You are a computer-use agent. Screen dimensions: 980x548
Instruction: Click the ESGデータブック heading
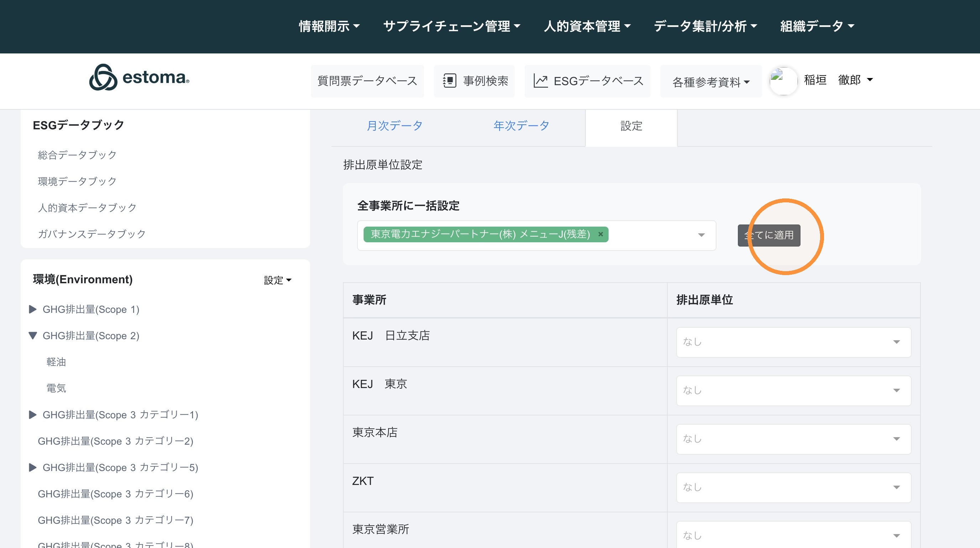pyautogui.click(x=78, y=125)
